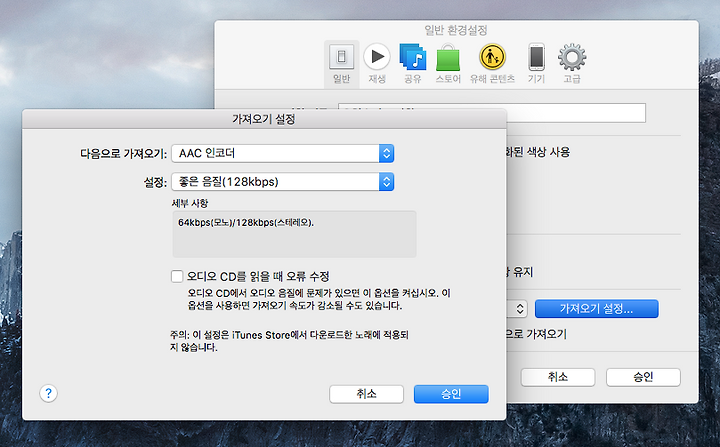This screenshot has height=447, width=720.
Task: Enable 오디오 CD를 읽을 때 오류 수정 checkbox
Action: coord(177,276)
